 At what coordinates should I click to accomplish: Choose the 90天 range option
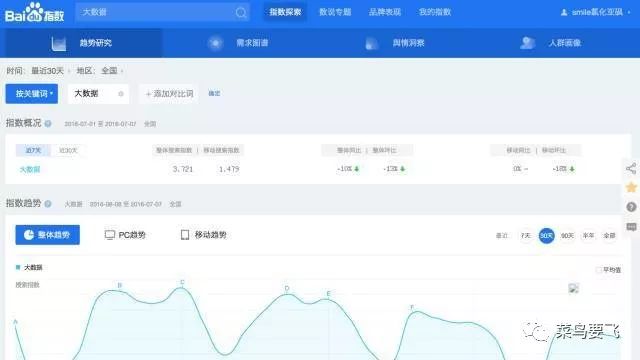(567, 236)
